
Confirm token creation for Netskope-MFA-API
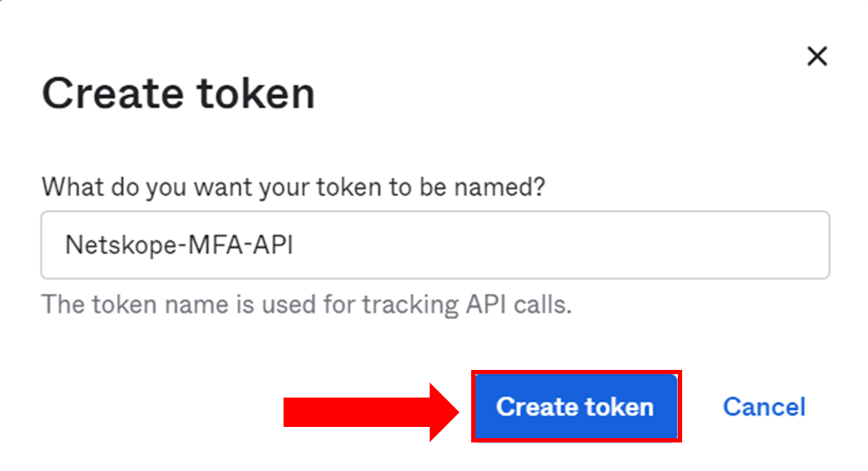coord(575,407)
